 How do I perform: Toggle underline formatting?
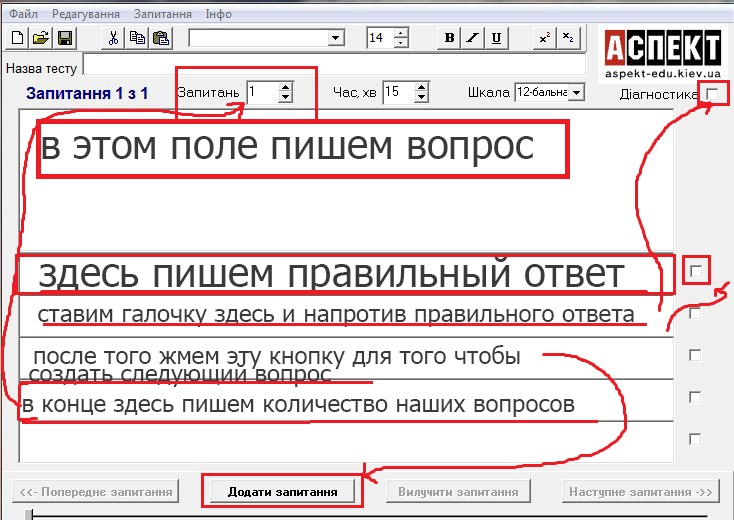click(497, 38)
